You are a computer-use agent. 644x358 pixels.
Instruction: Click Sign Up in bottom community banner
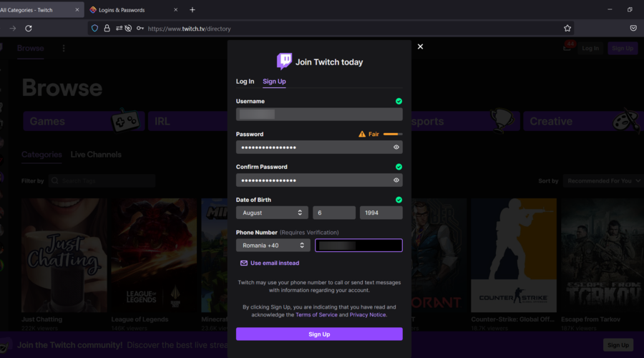[618, 345]
